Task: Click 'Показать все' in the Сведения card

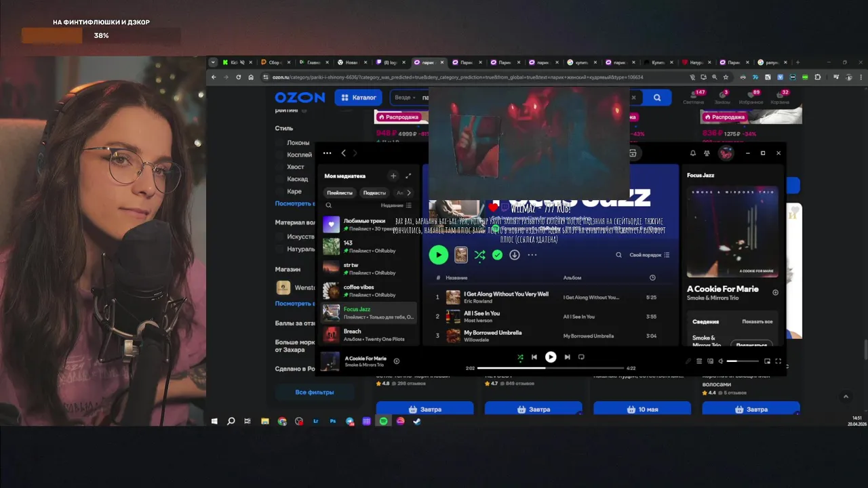Action: (x=757, y=321)
